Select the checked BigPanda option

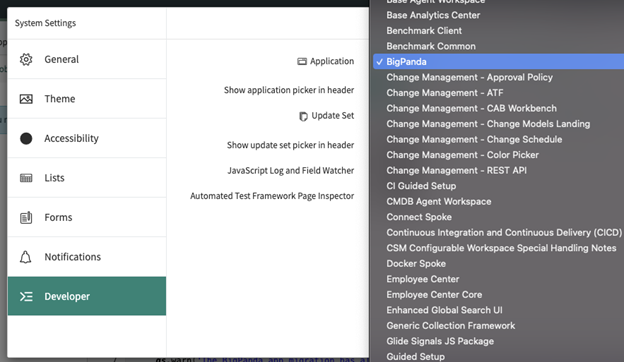coord(498,62)
